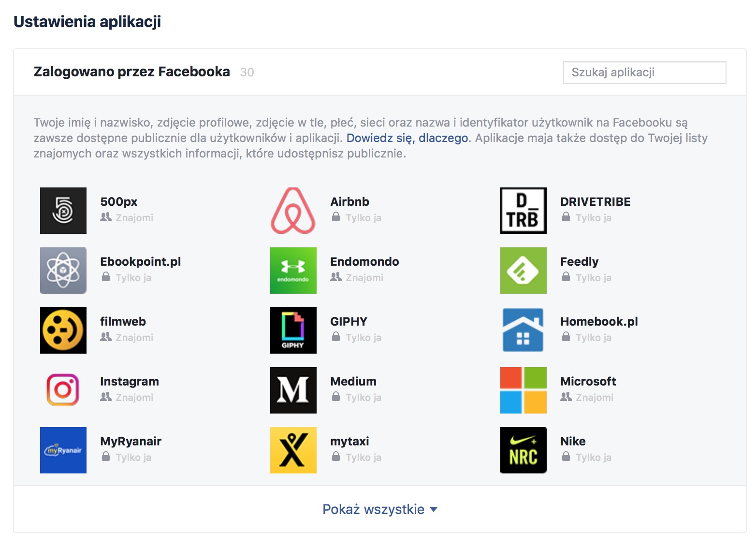This screenshot has height=543, width=756.
Task: Select the GIPHY app icon
Action: pos(293,330)
